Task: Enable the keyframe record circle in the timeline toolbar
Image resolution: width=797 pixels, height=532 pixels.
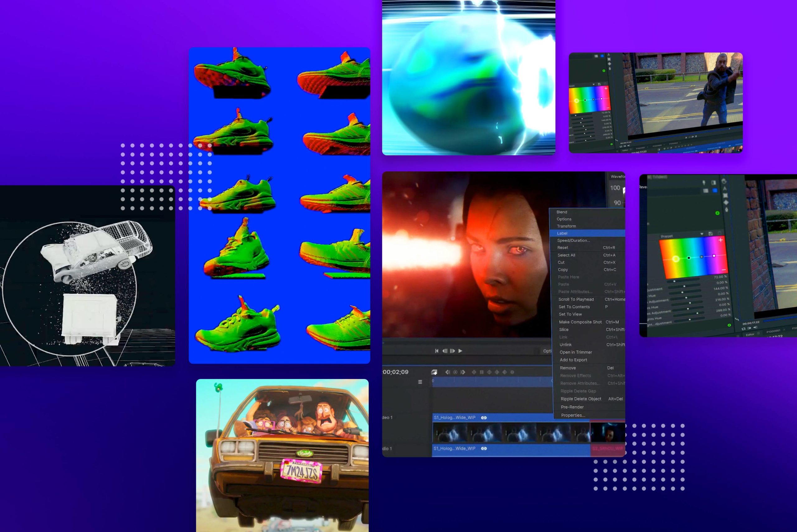Action: click(455, 372)
